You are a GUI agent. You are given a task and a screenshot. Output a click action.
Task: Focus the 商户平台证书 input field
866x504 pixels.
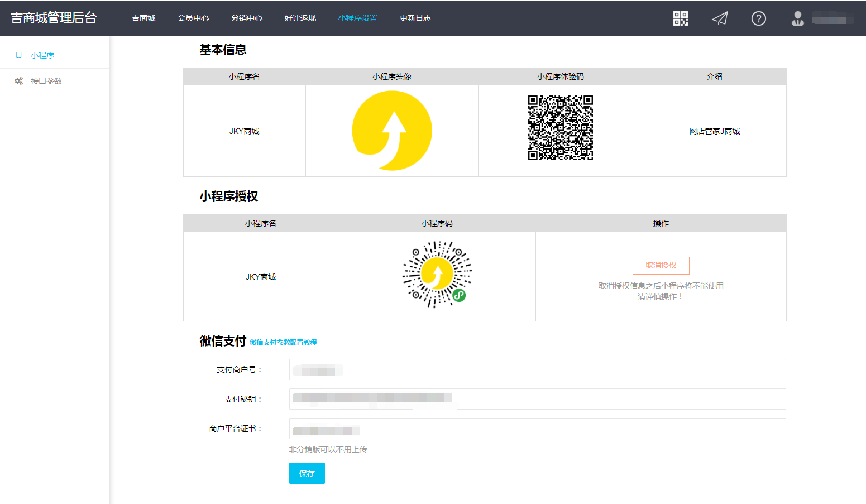tap(538, 429)
